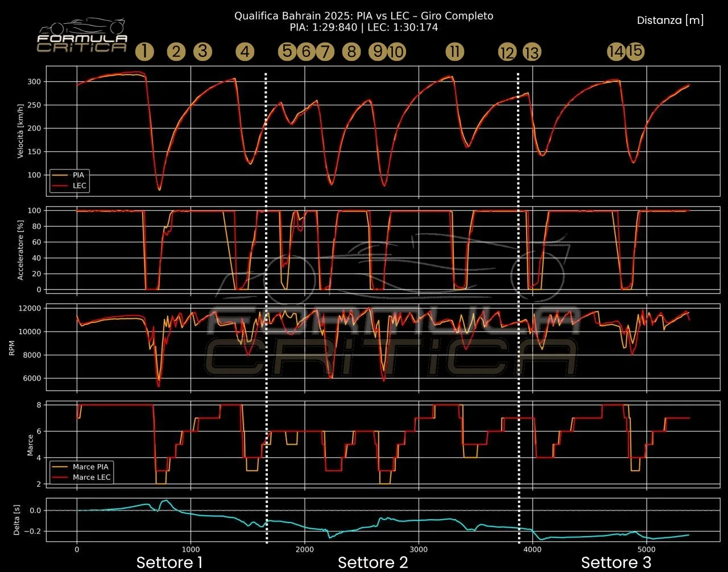Click the Velocità [km/h] axis label

(x=21, y=131)
